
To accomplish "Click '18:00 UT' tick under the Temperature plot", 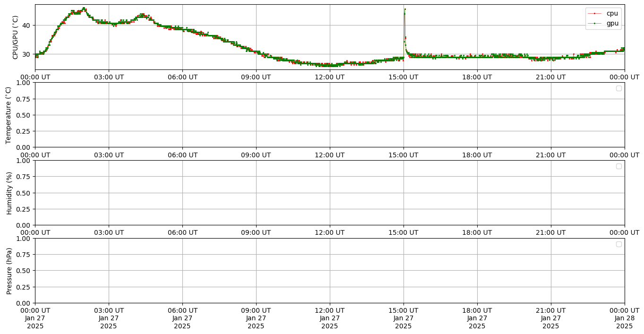I will click(x=477, y=154).
